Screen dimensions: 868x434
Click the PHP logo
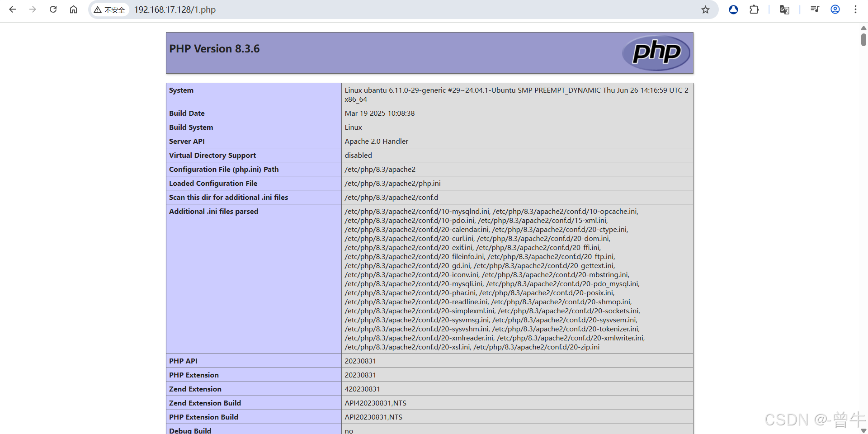coord(656,53)
